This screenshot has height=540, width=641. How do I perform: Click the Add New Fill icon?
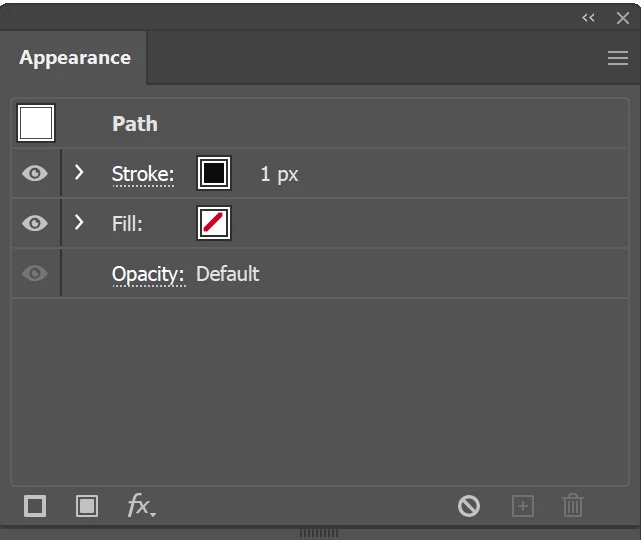pos(87,506)
